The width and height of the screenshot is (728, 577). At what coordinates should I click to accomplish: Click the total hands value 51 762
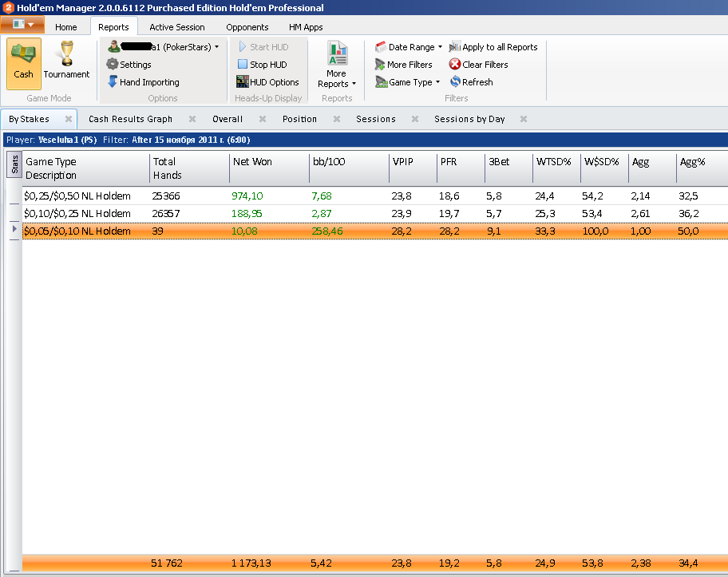point(167,563)
